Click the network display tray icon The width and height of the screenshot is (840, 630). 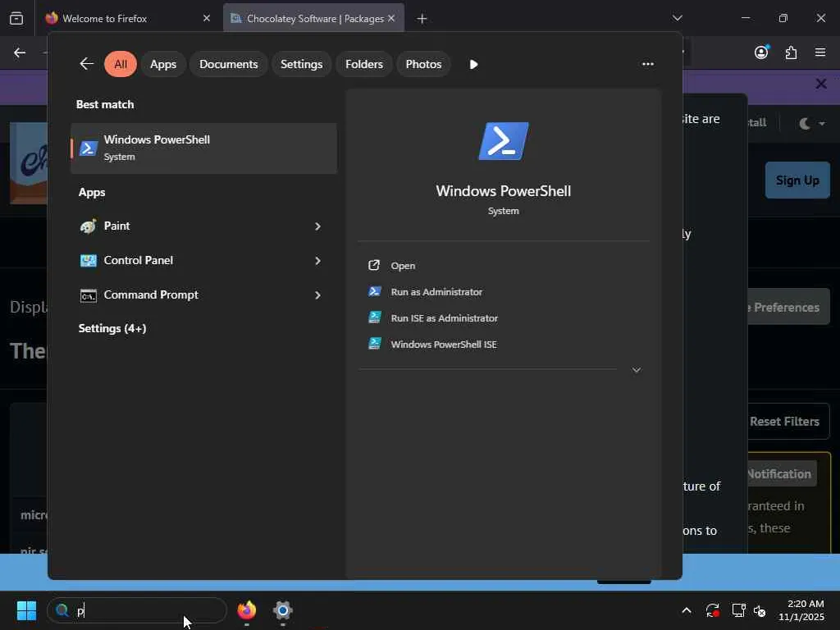[x=739, y=610]
